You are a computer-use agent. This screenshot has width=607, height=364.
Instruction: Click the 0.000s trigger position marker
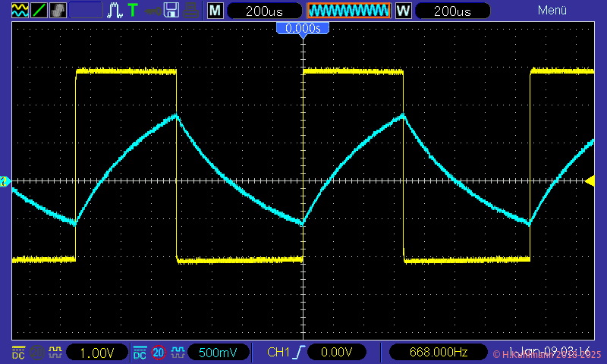(x=303, y=28)
